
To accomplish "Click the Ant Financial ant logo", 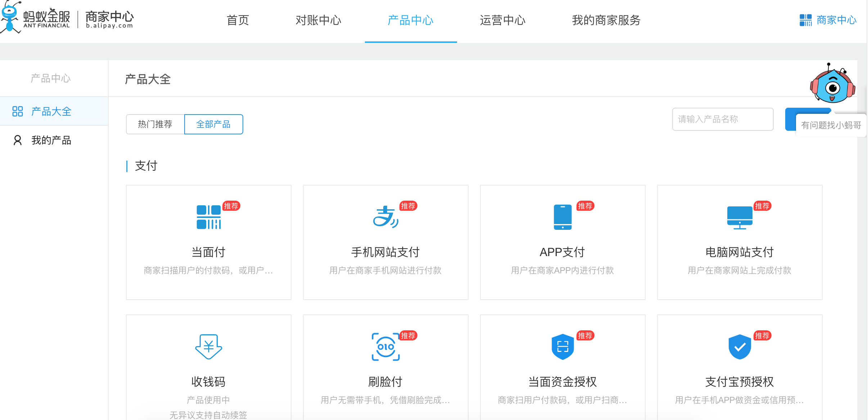I will click(10, 17).
